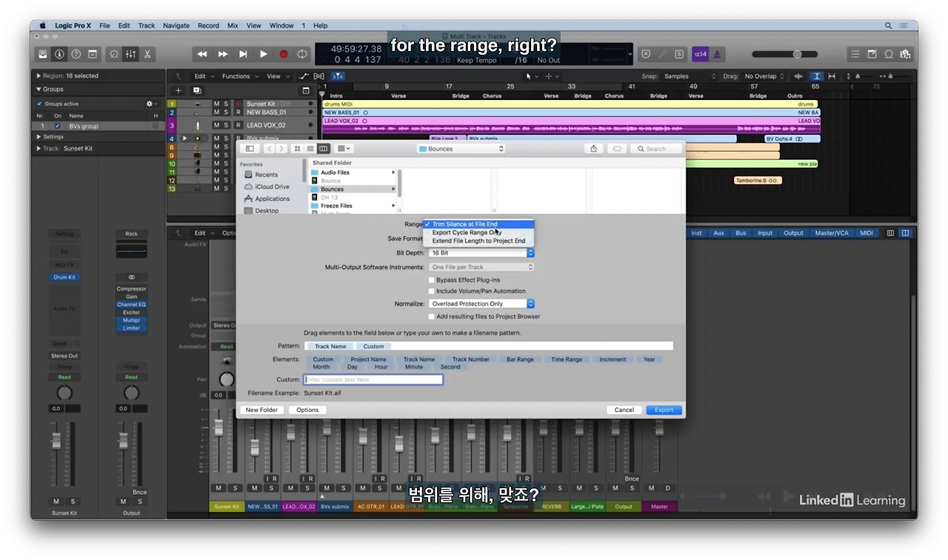Image resolution: width=948 pixels, height=560 pixels.
Task: Click the add track plus button
Action: [x=178, y=90]
